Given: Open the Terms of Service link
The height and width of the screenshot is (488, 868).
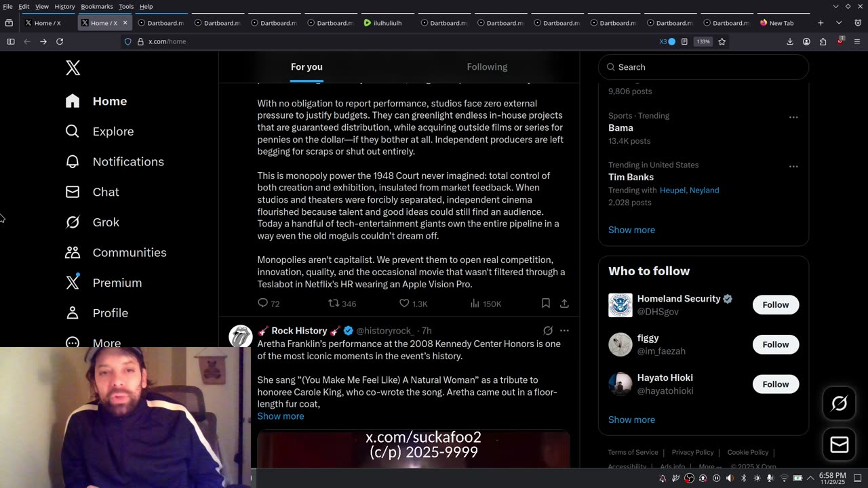Looking at the screenshot, I should point(633,452).
